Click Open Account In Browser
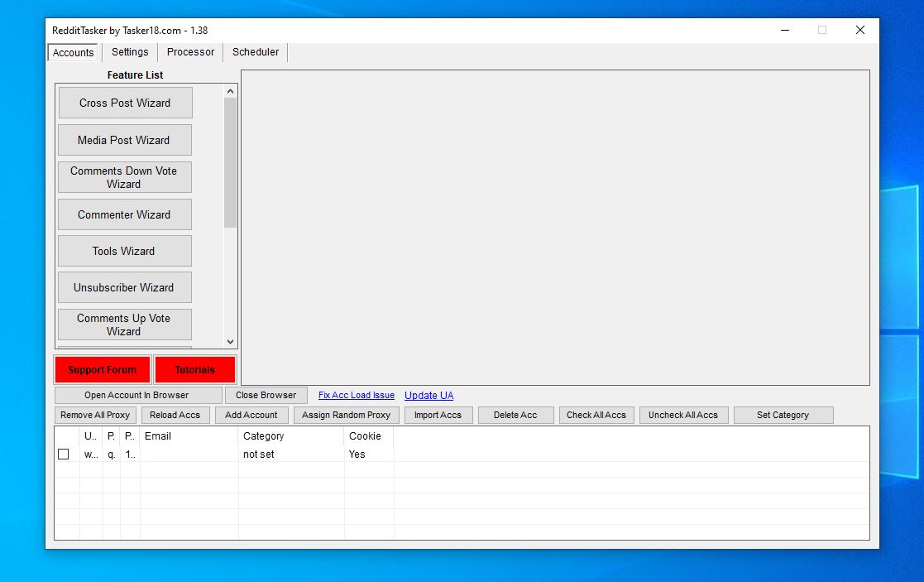 point(138,395)
